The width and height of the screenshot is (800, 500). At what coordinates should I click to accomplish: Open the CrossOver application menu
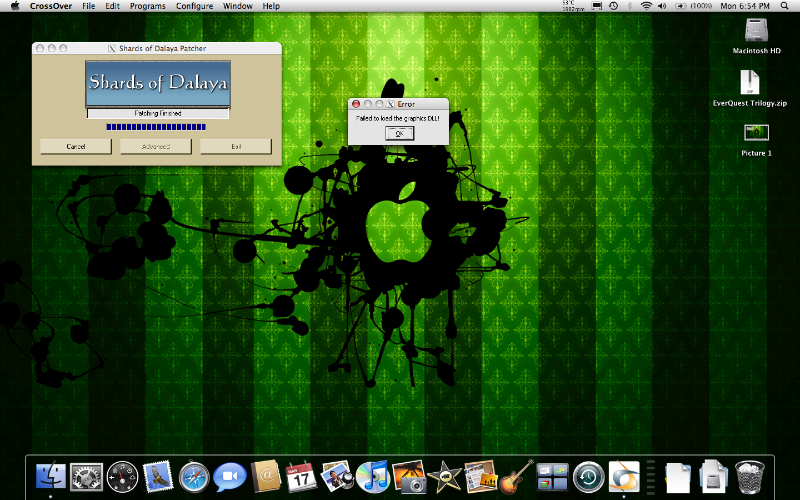click(x=51, y=6)
